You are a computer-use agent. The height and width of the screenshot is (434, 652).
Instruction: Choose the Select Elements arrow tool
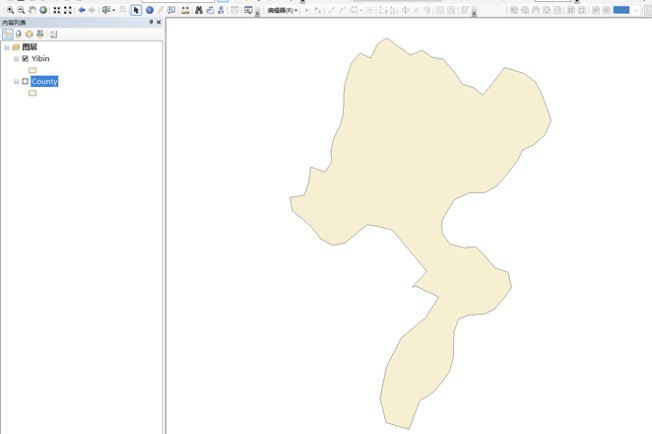point(136,10)
